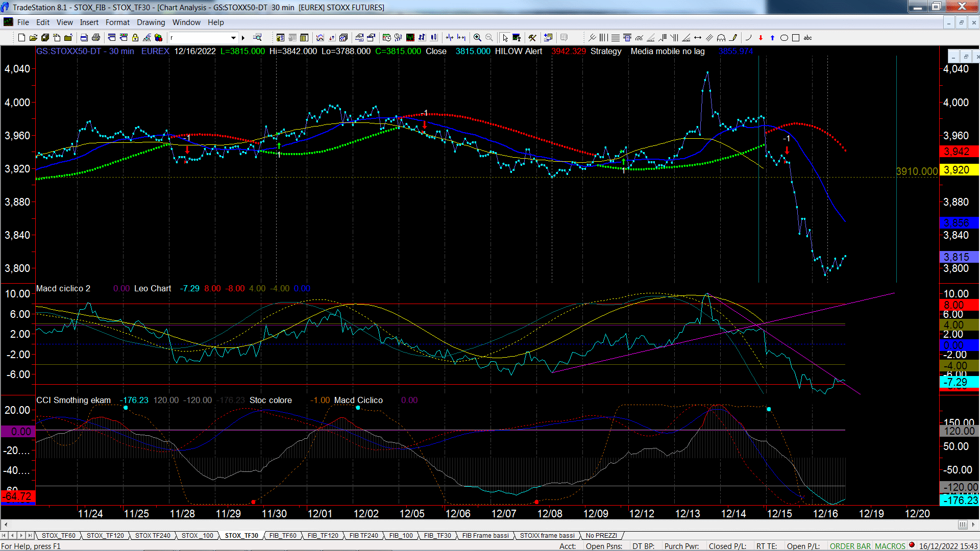The height and width of the screenshot is (551, 980).
Task: Click the first-tab navigation arrow
Action: pyautogui.click(x=5, y=536)
